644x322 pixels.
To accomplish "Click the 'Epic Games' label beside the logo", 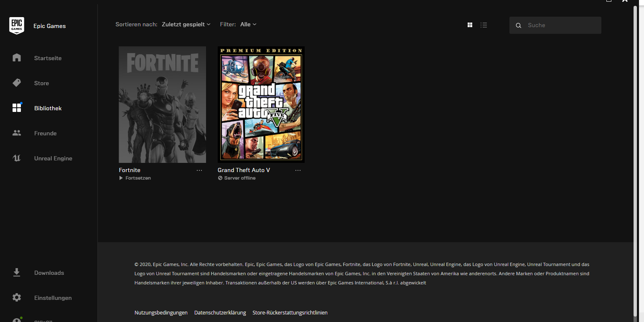I will pyautogui.click(x=50, y=26).
